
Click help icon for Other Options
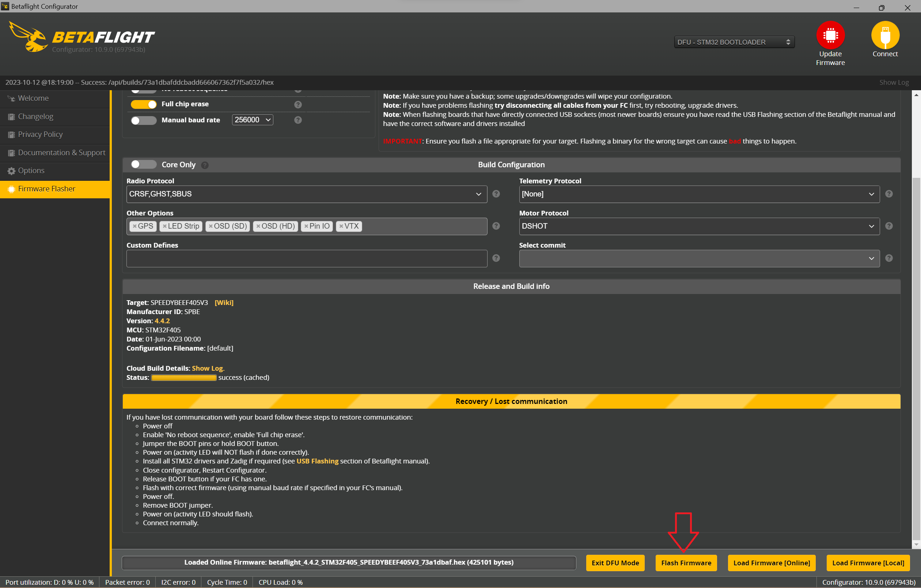click(496, 226)
